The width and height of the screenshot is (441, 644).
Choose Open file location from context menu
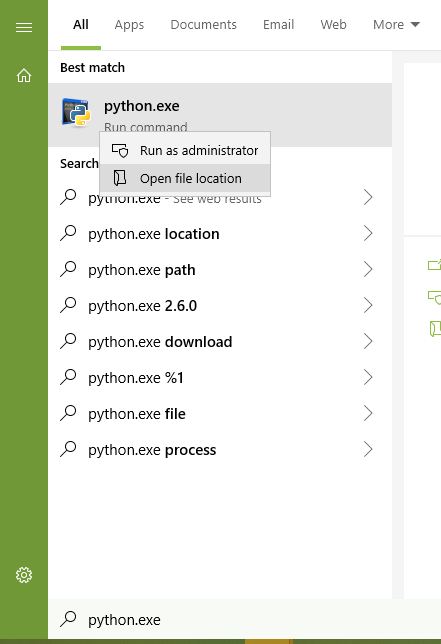(185, 178)
